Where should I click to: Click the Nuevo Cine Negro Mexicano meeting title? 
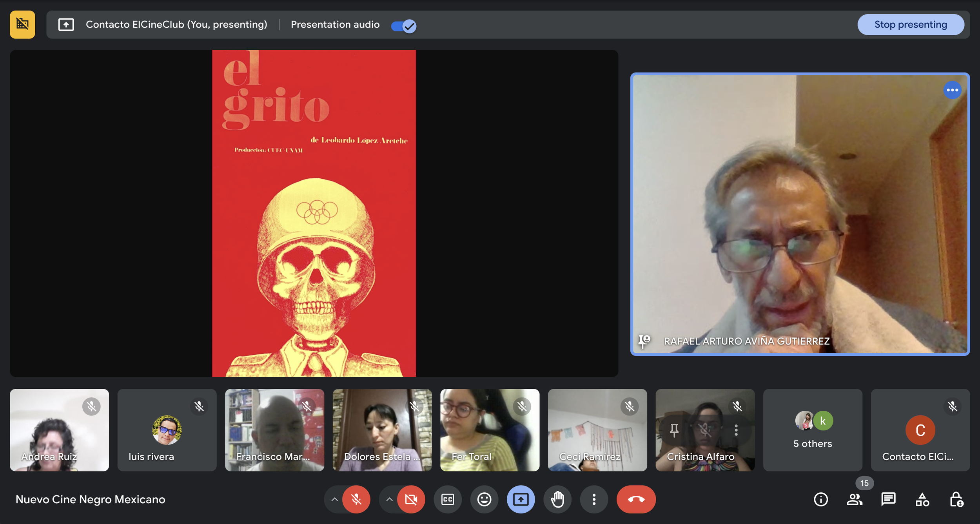(91, 499)
